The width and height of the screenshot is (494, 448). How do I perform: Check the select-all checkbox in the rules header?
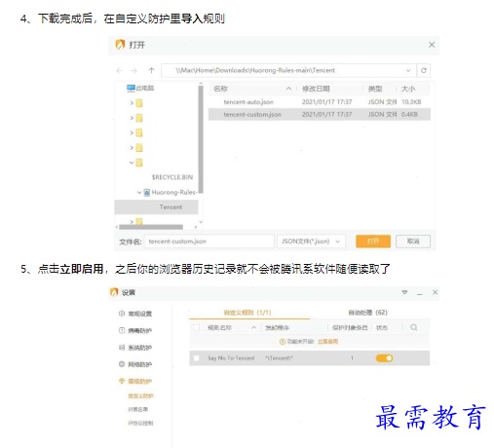pos(197,327)
